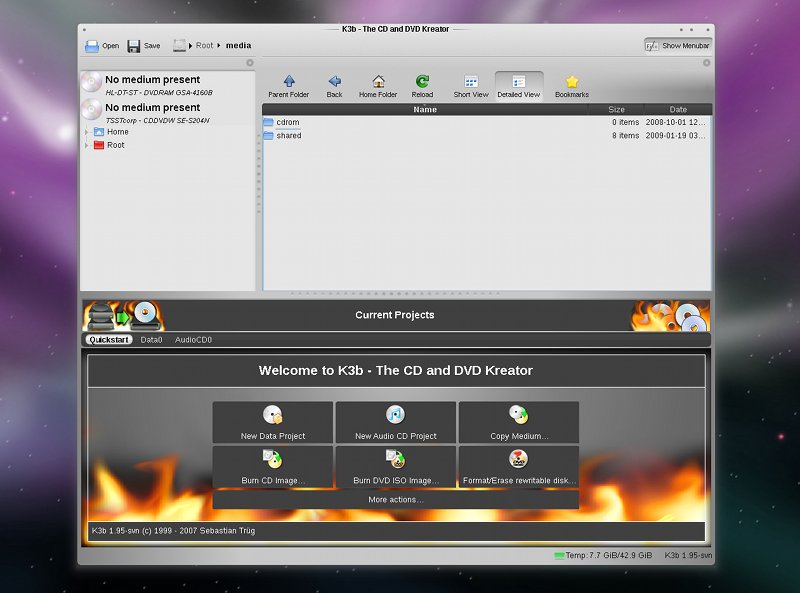Select the HL-DT-ST DVDRAM drive

[x=168, y=84]
